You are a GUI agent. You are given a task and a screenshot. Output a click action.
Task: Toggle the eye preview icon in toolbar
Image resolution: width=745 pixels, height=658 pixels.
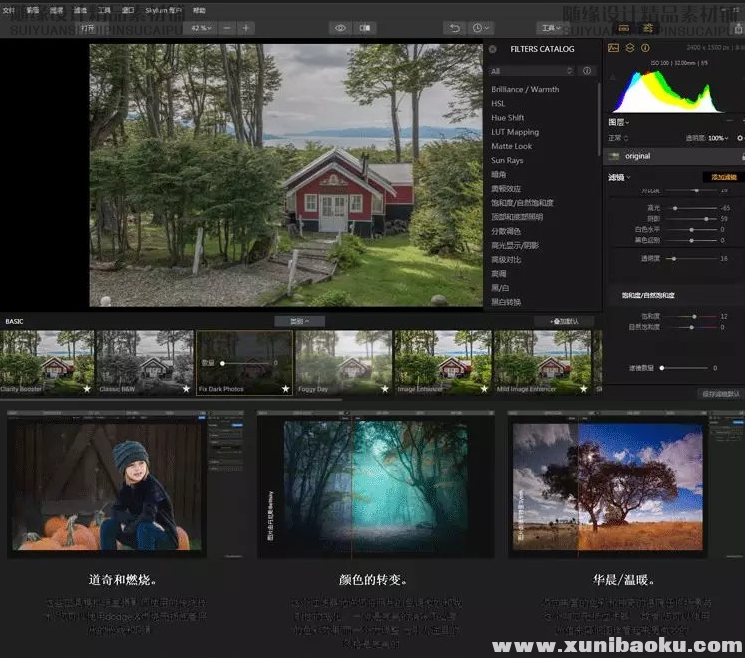point(340,28)
